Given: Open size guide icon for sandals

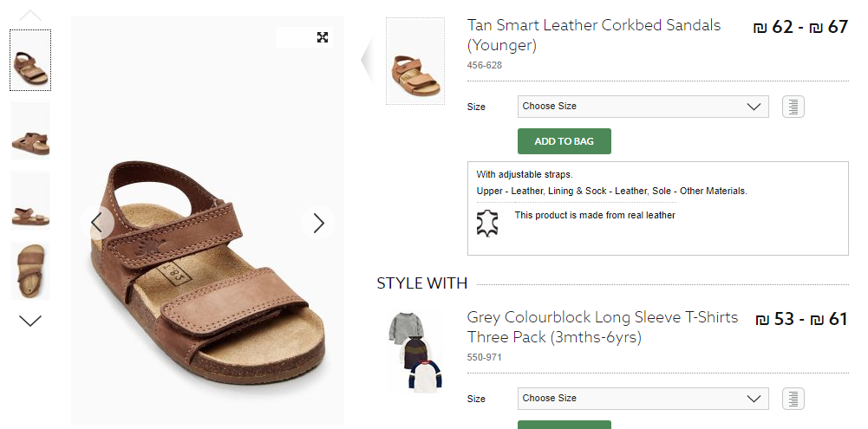Looking at the screenshot, I should [793, 107].
